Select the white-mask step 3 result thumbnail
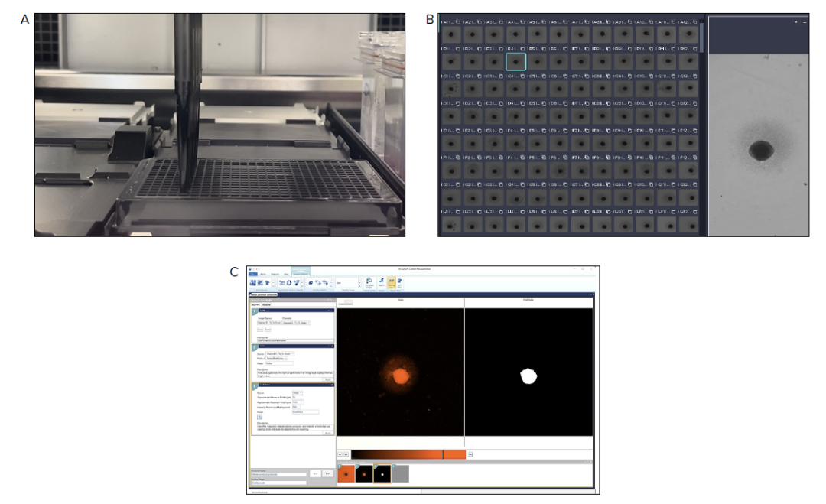Viewport: 826px width, 504px height. (x=382, y=473)
